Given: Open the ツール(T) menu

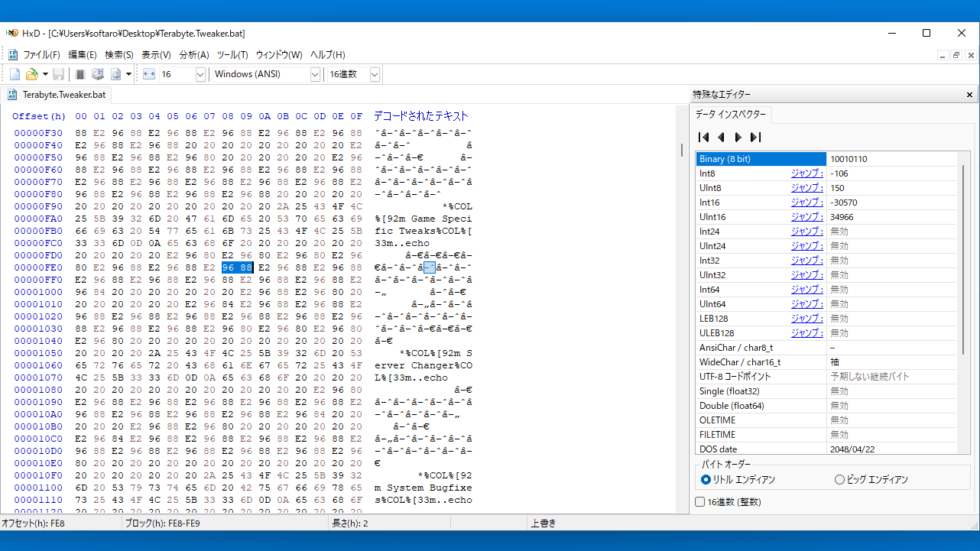Looking at the screenshot, I should click(232, 55).
